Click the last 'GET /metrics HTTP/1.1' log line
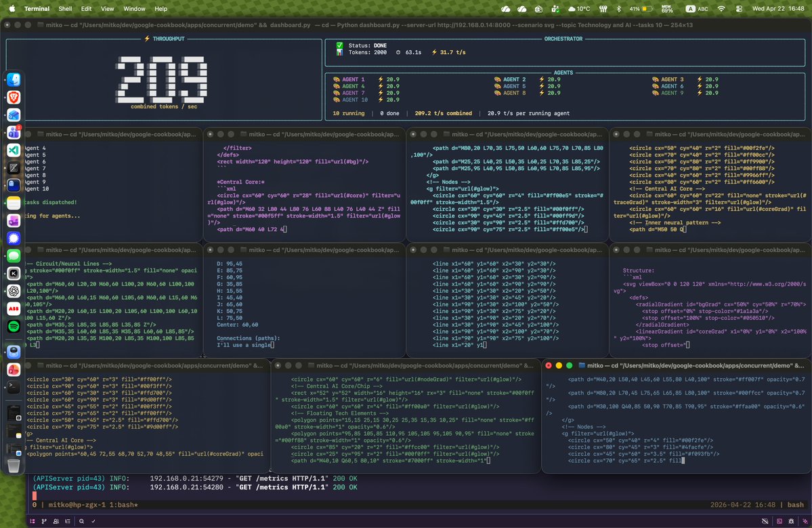 click(x=284, y=487)
